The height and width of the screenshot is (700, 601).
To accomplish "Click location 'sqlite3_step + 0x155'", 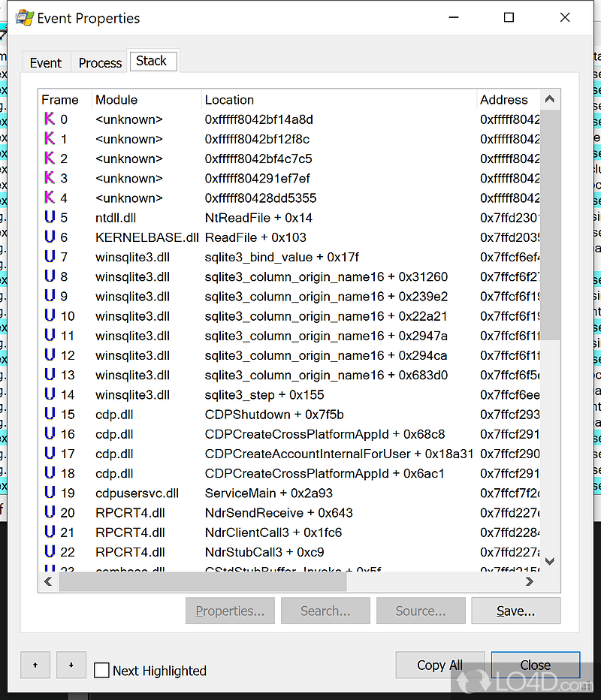I will tap(264, 394).
